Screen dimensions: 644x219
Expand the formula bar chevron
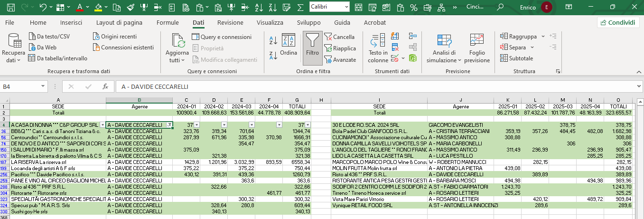(638, 87)
